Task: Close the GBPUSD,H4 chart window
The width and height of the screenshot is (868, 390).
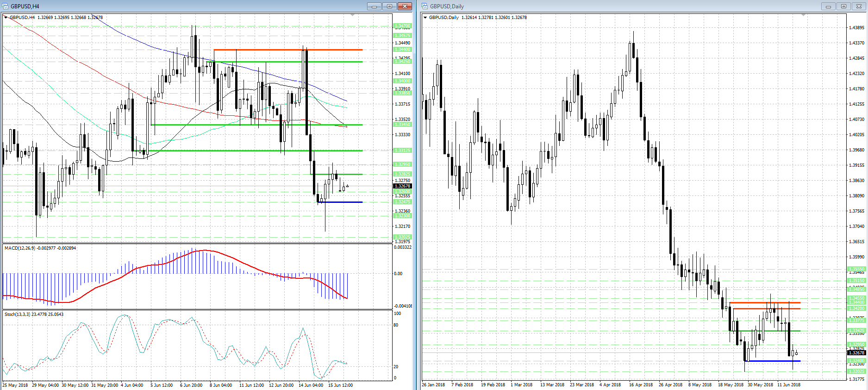Action: click(x=405, y=6)
